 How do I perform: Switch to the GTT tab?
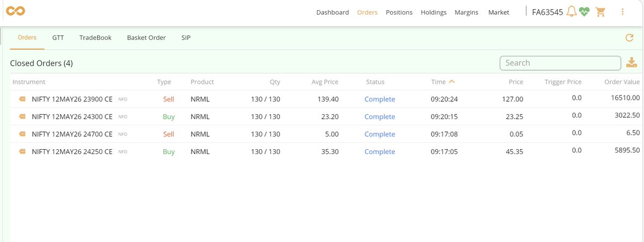[x=58, y=38]
